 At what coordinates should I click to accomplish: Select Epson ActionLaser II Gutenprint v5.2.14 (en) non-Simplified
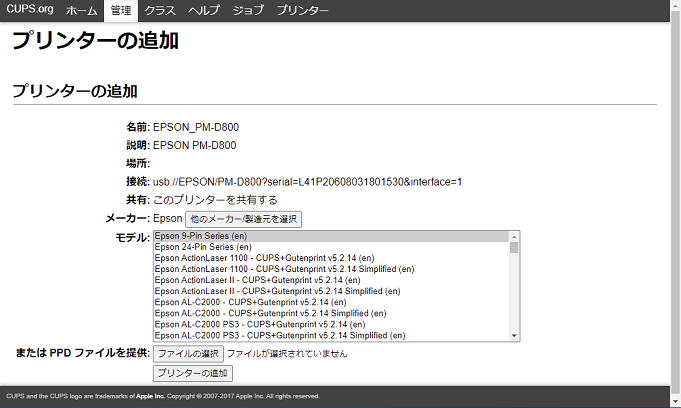pos(332,280)
